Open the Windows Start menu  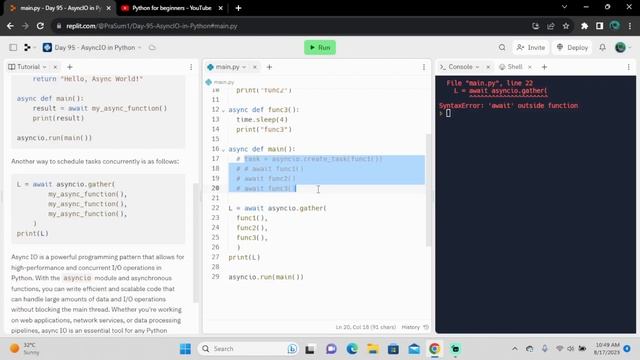pos(185,349)
